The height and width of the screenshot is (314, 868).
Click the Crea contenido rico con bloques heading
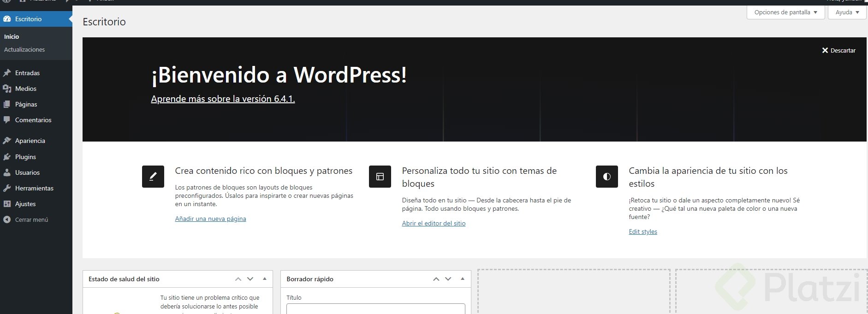tap(263, 171)
